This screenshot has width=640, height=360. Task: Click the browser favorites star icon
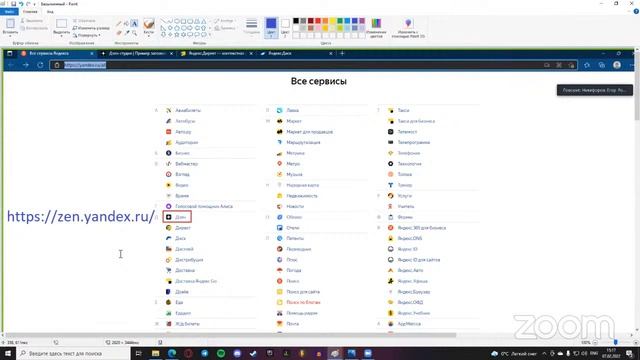587,65
